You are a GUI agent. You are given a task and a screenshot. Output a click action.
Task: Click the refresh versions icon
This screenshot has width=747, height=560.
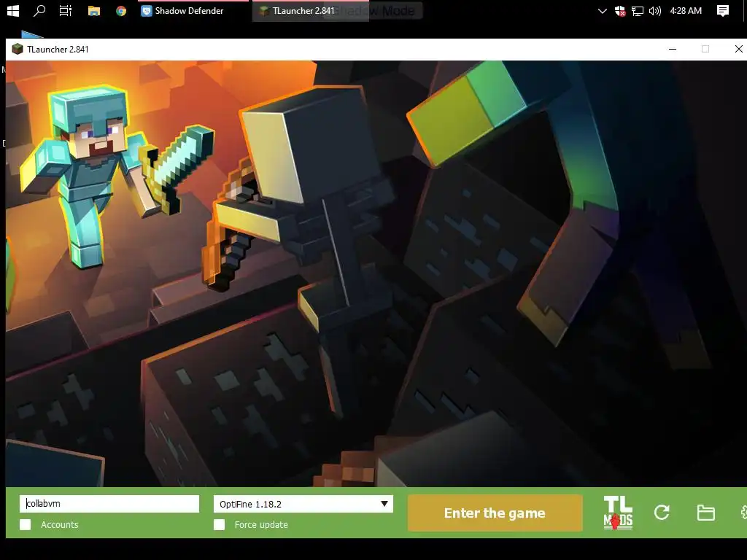(x=662, y=513)
